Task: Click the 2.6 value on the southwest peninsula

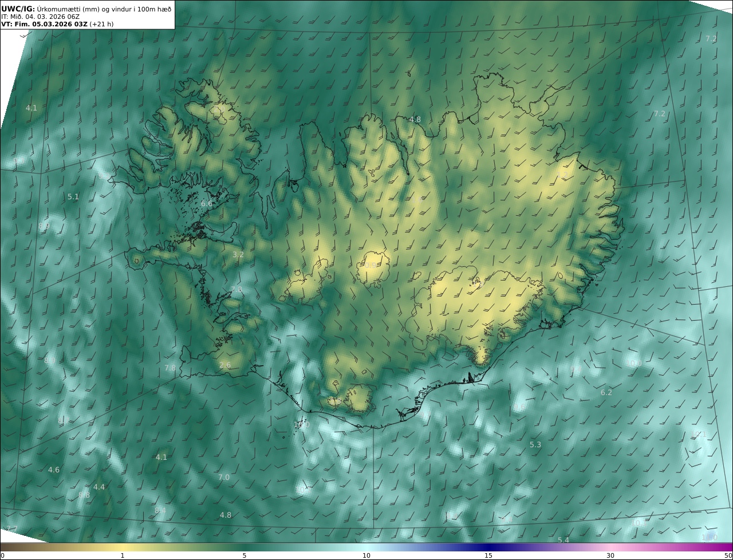Action: click(x=225, y=365)
